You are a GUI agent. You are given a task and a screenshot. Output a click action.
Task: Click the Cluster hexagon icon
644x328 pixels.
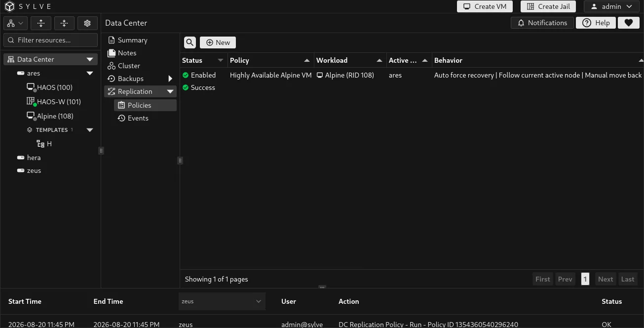tap(112, 66)
